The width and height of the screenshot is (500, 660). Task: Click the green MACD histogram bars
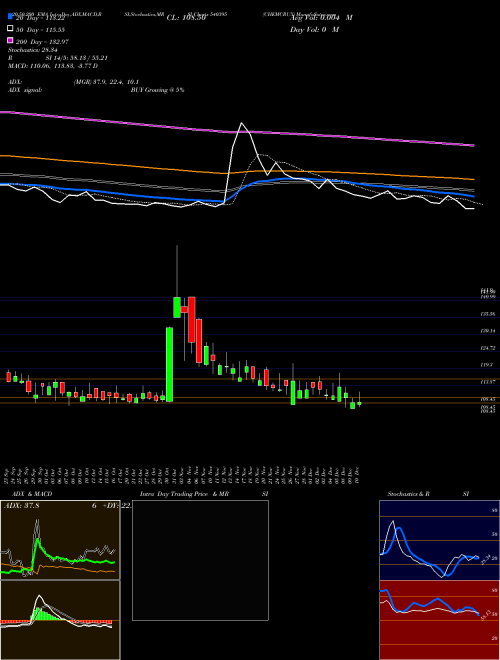(x=44, y=615)
